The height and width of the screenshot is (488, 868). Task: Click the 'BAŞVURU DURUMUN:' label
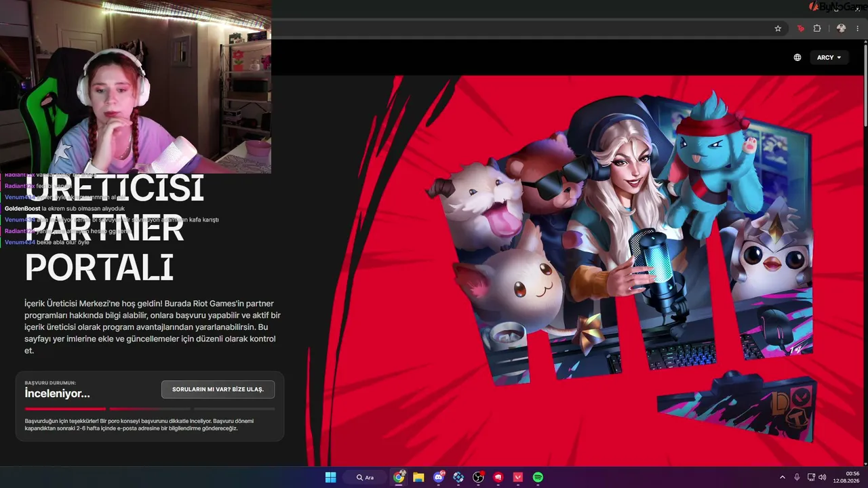pos(50,383)
